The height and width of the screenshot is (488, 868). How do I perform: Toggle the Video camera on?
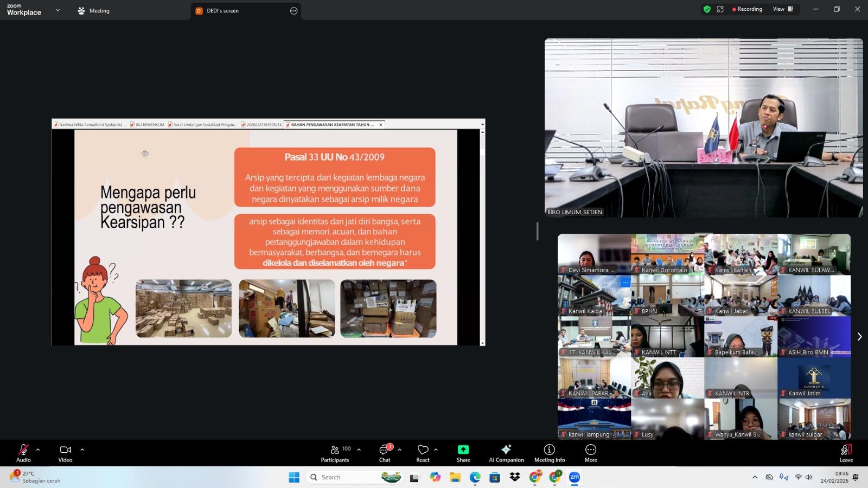coord(65,453)
